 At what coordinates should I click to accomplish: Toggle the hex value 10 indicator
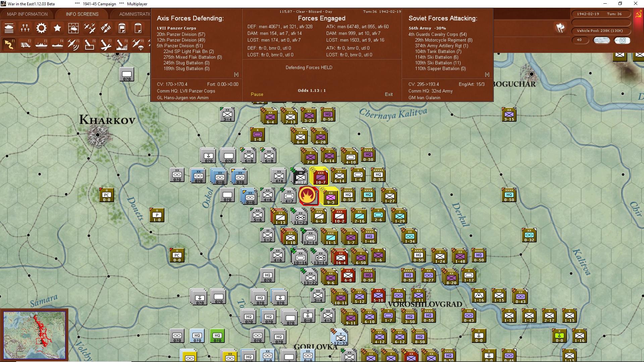click(x=622, y=40)
